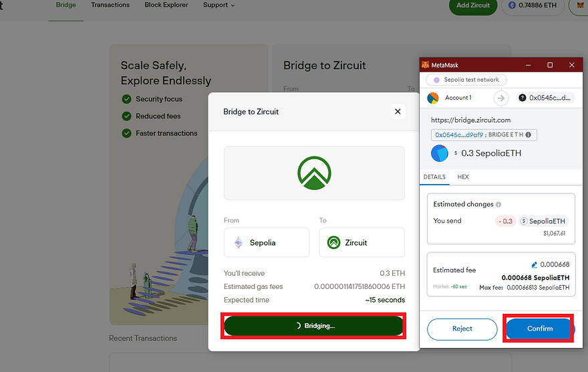The image size is (588, 372).
Task: Click the arrow icon between accounts
Action: click(501, 98)
